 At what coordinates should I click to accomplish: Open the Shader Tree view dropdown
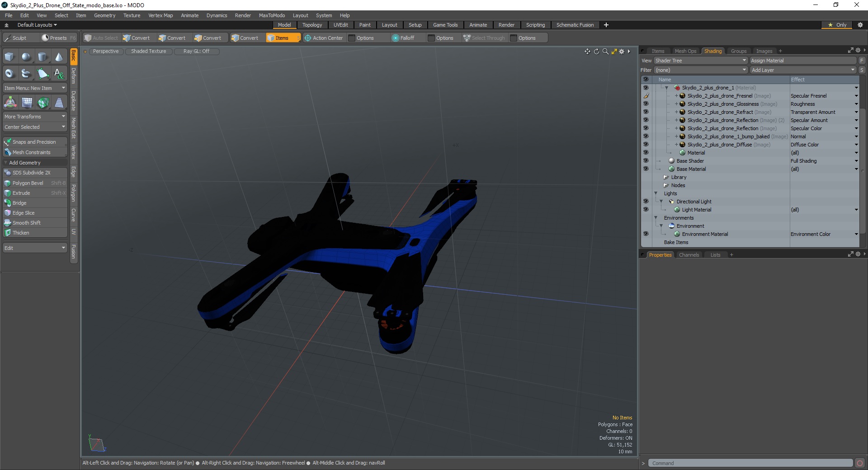click(x=701, y=61)
